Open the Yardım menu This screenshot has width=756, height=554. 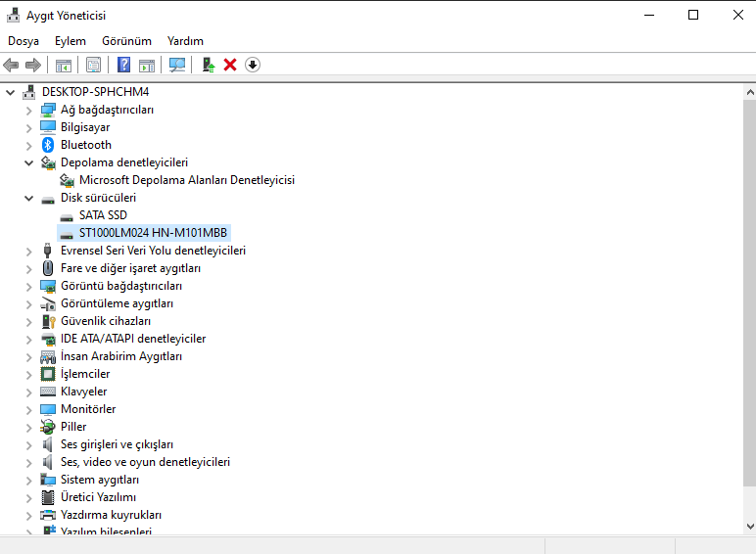pyautogui.click(x=185, y=41)
